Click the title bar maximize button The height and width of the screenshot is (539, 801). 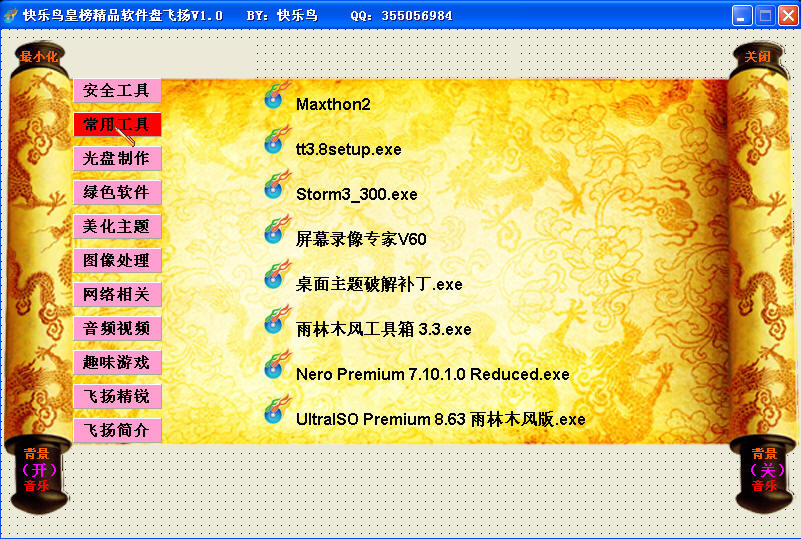(x=765, y=15)
